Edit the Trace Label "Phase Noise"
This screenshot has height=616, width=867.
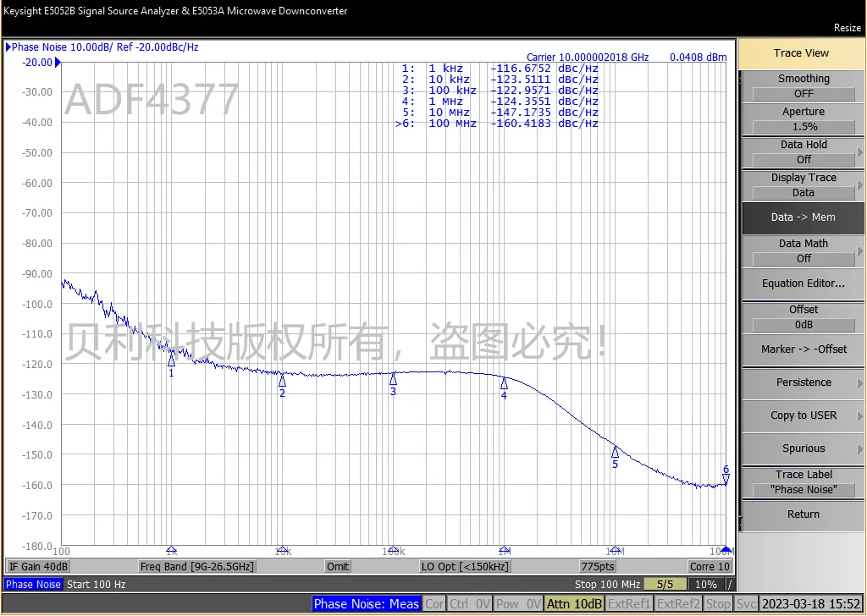pos(803,482)
